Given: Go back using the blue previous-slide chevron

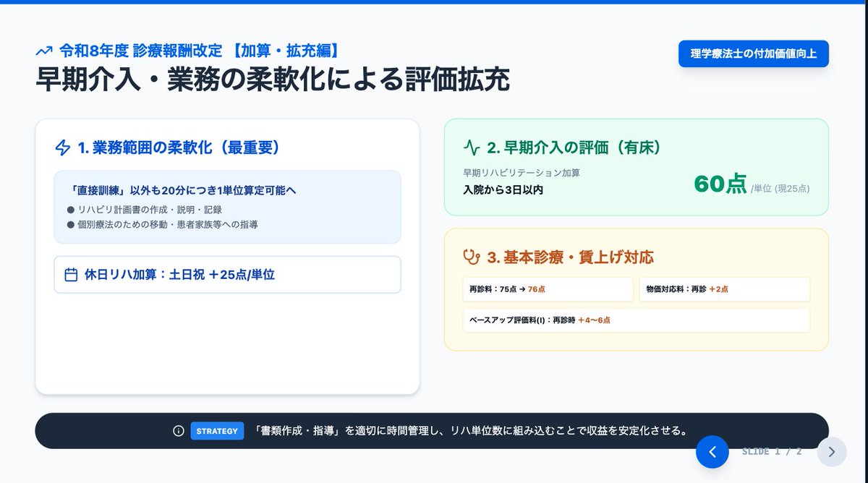Looking at the screenshot, I should (x=712, y=451).
